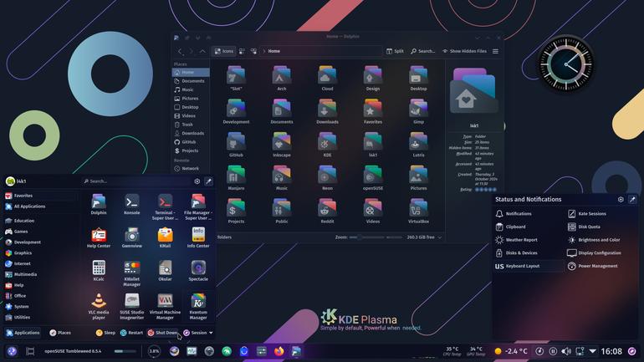Viewport: 644px width, 362px height.
Task: Open Display Configuration entry
Action: pyautogui.click(x=601, y=252)
